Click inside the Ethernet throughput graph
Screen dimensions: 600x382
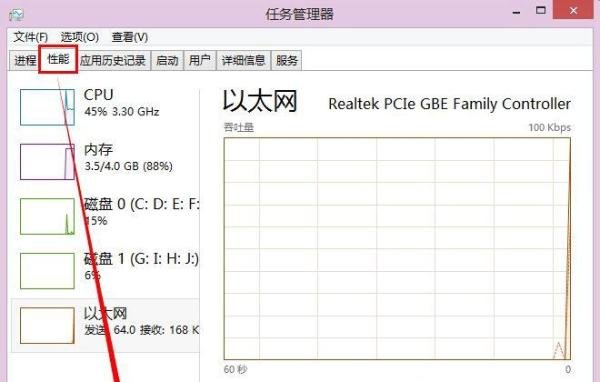tap(397, 248)
